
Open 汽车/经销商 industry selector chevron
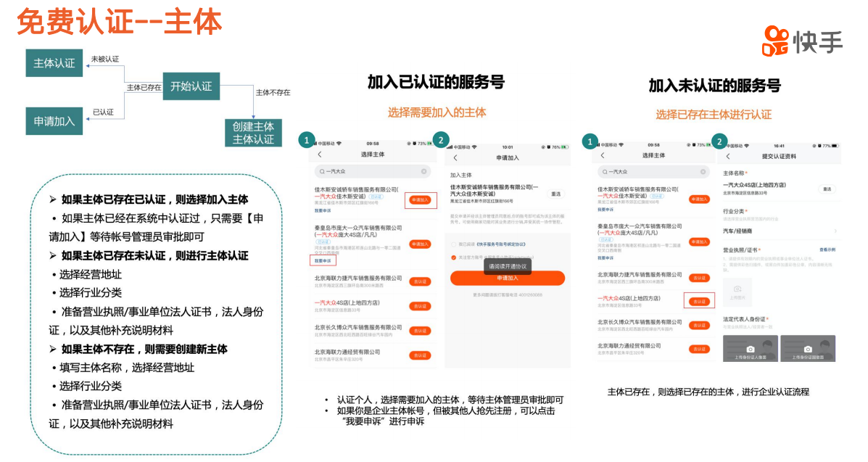pyautogui.click(x=835, y=231)
